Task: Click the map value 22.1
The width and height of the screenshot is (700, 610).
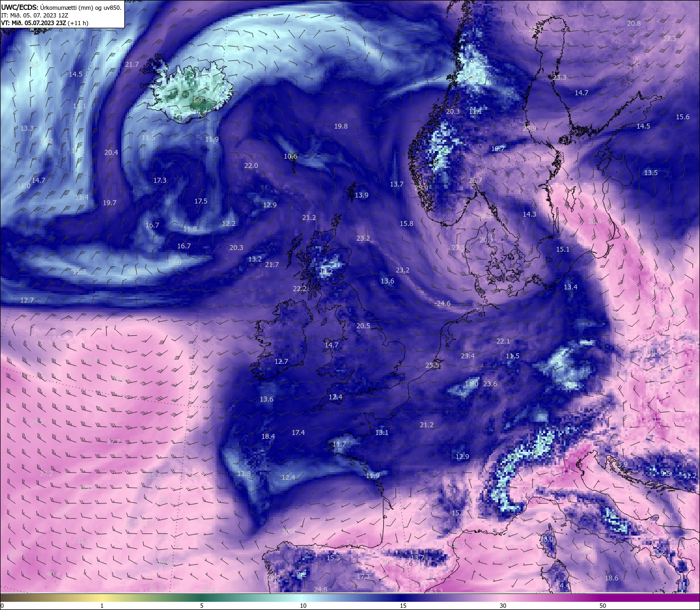Action: click(503, 341)
